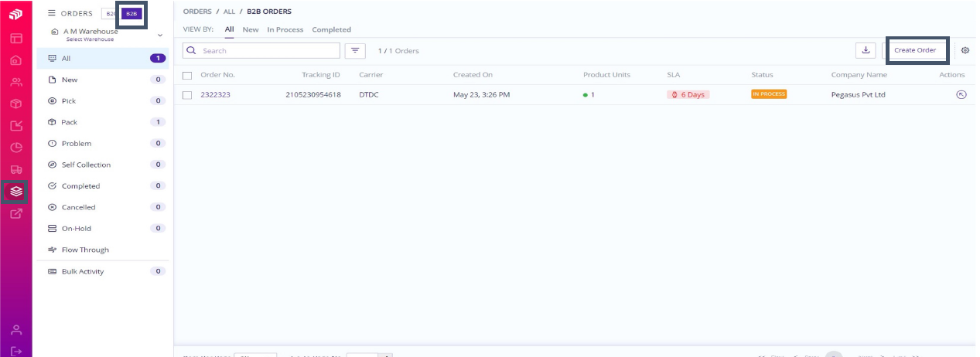980x357 pixels.
Task: Open the delivery truck icon in left rail
Action: 15,169
